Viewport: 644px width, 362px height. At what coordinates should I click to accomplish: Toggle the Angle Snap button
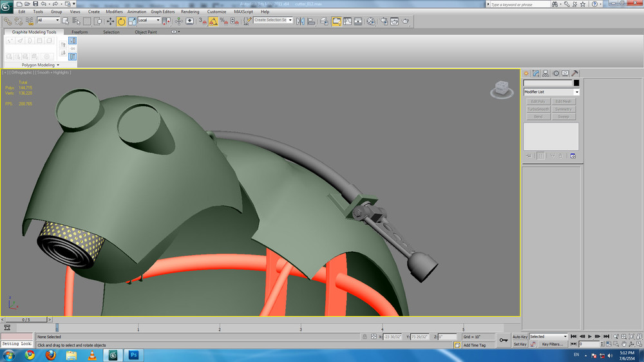[213, 21]
